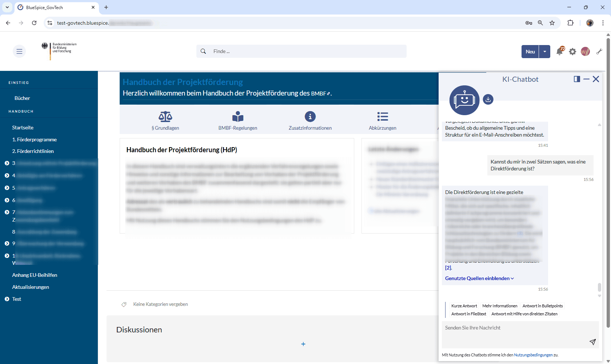611x364 pixels.
Task: Select Anhang EU-Beihilfen in navigation
Action: point(35,275)
